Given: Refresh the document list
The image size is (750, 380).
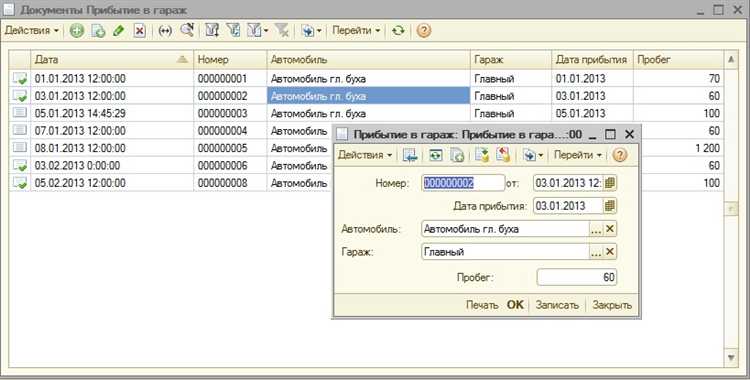Looking at the screenshot, I should click(x=398, y=31).
